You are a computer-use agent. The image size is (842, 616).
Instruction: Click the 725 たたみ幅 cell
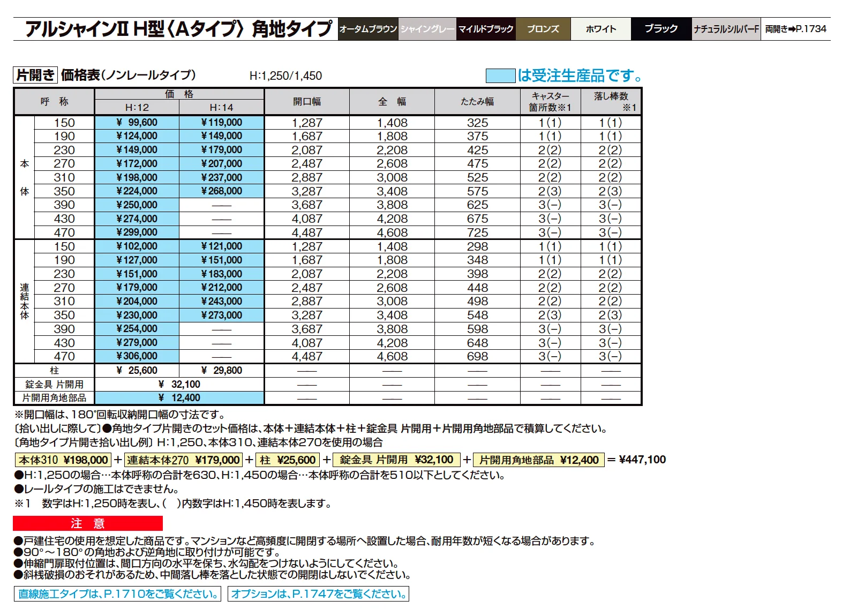[x=477, y=232]
